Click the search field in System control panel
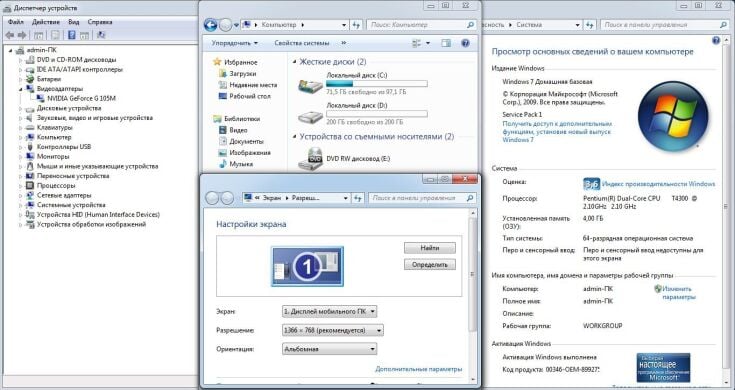The width and height of the screenshot is (735, 390). point(664,25)
